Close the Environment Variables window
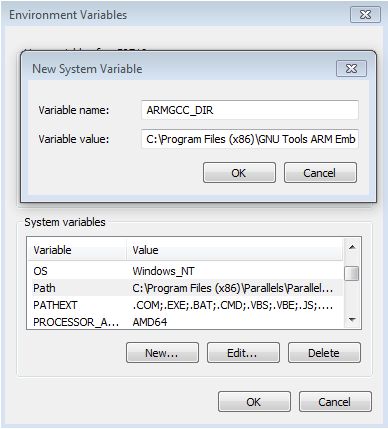 (x=365, y=15)
